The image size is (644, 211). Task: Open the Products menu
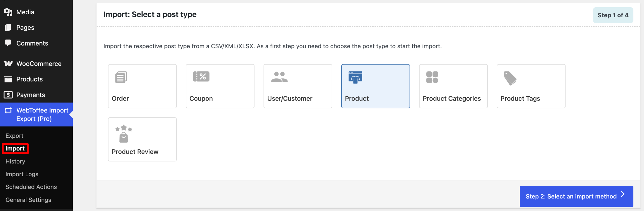36,79
